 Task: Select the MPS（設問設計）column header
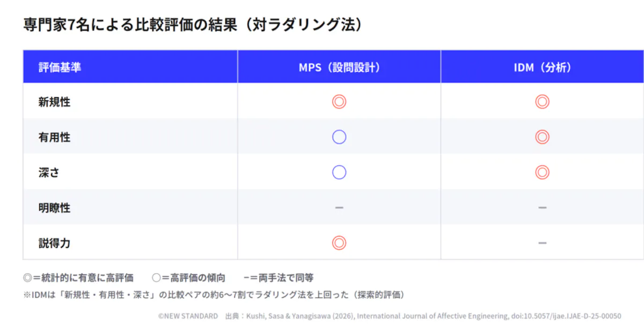pos(339,68)
